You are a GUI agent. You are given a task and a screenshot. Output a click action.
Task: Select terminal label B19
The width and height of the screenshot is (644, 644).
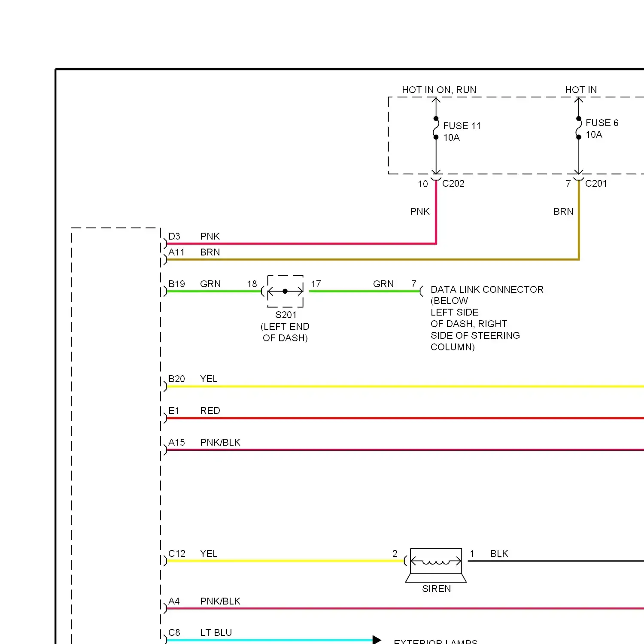(176, 284)
